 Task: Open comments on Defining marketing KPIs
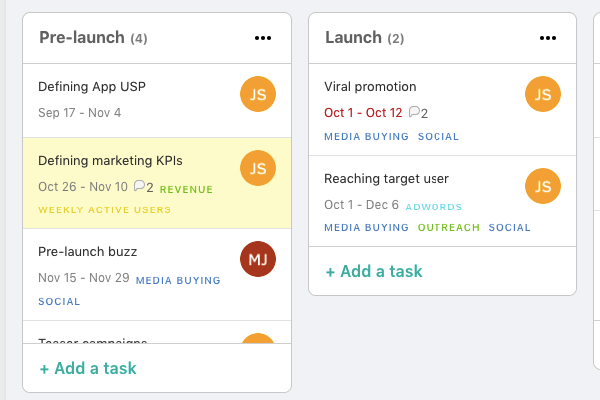pos(143,187)
